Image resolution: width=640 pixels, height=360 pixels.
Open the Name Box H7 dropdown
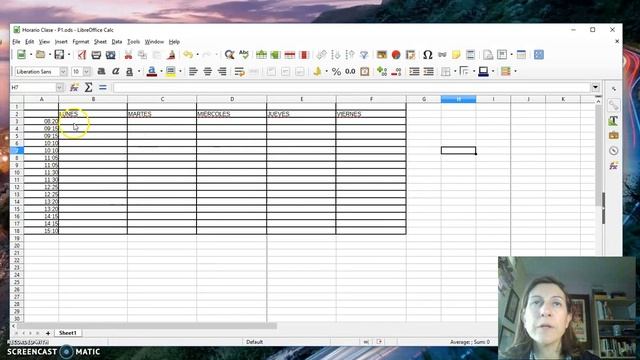click(60, 87)
